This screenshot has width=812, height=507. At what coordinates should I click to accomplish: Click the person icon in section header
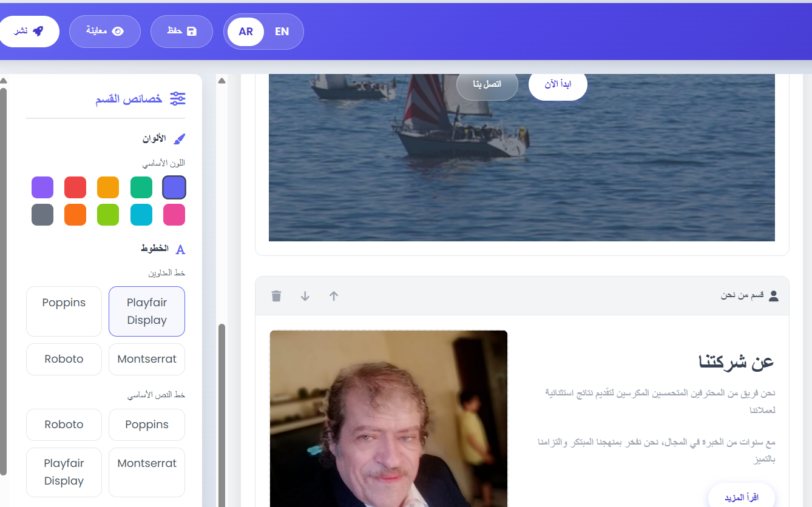click(x=773, y=296)
